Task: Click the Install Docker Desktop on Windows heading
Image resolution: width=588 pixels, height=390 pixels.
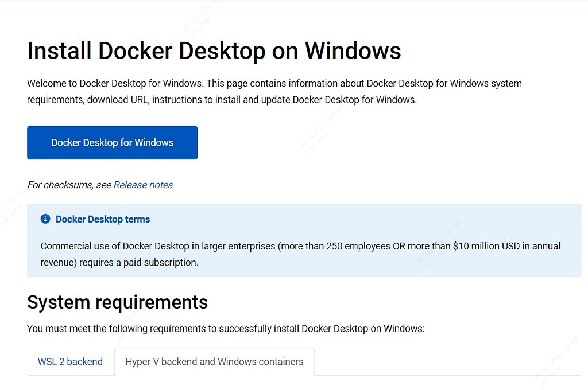Action: coord(214,51)
